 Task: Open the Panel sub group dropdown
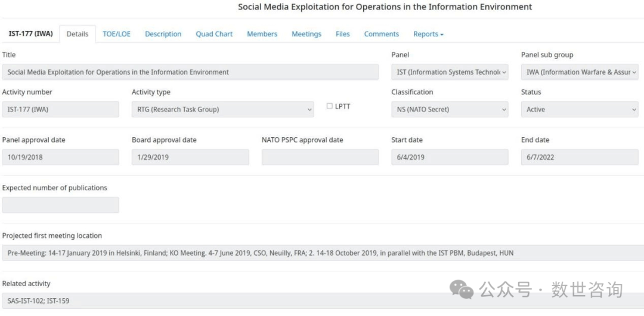pos(580,72)
